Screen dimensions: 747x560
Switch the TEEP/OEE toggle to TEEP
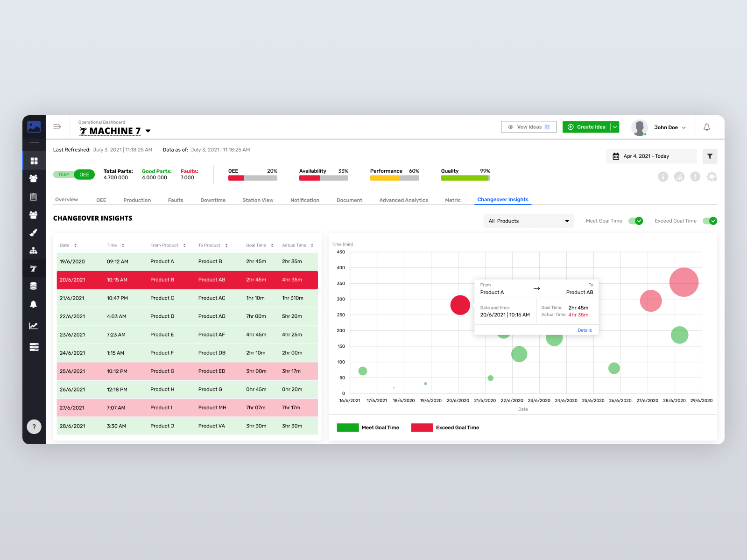[x=63, y=174]
